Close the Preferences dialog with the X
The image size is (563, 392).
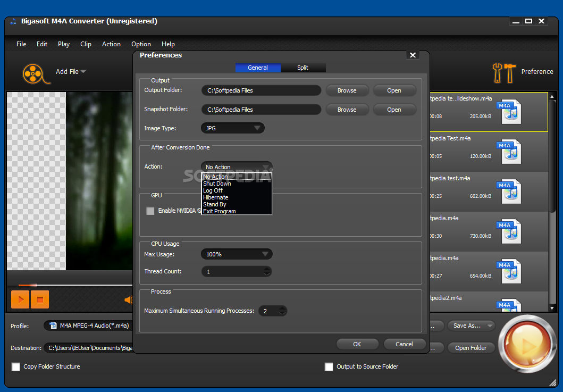point(413,55)
